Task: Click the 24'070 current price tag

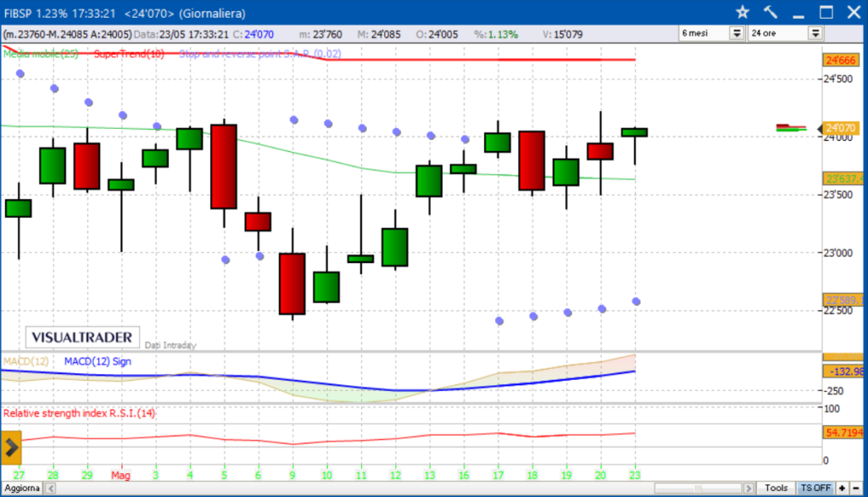Action: [841, 130]
